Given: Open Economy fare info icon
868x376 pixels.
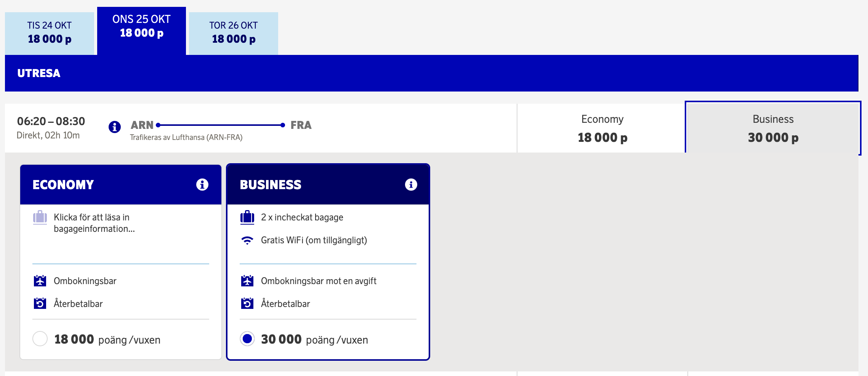Looking at the screenshot, I should [202, 185].
